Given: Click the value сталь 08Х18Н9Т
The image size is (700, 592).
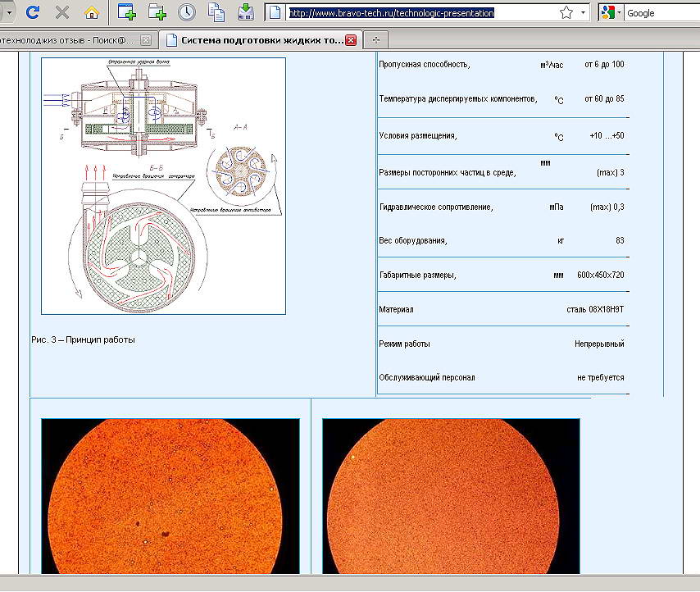Looking at the screenshot, I should pos(595,309).
